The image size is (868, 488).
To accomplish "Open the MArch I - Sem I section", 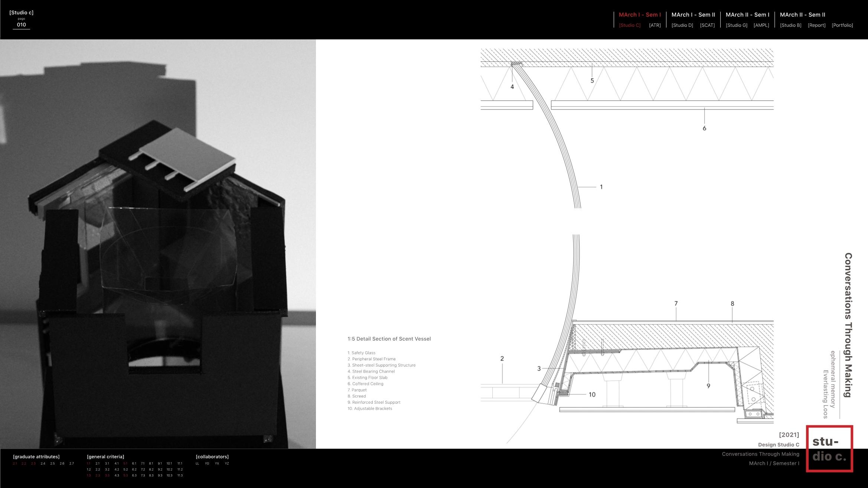I will (640, 15).
